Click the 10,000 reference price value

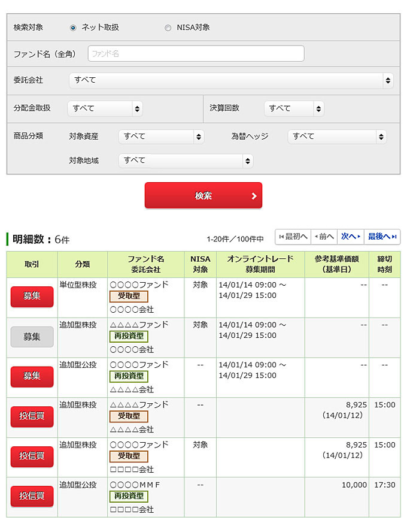[354, 485]
